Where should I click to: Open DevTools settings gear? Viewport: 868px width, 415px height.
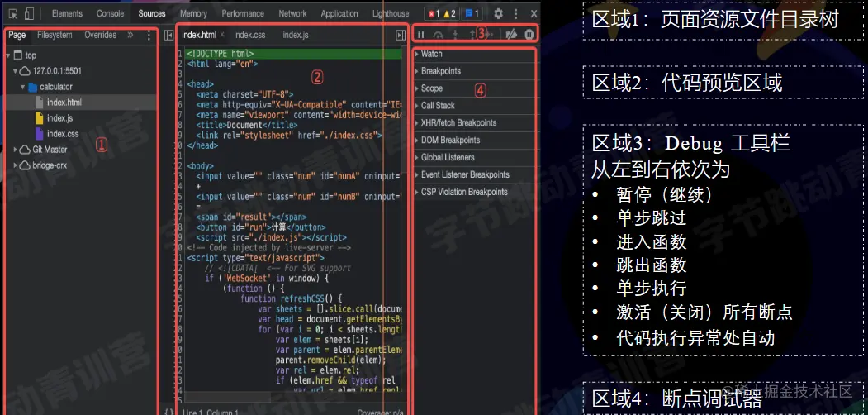click(x=498, y=14)
